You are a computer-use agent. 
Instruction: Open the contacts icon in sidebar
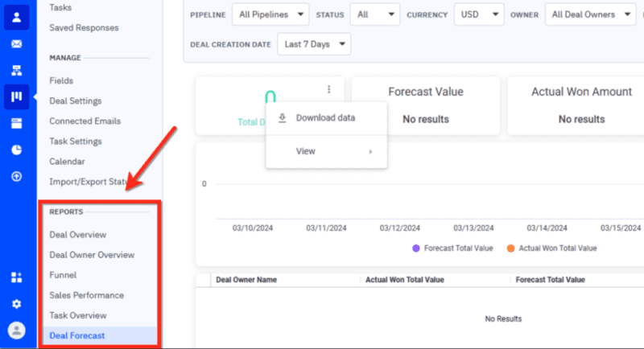pyautogui.click(x=16, y=17)
